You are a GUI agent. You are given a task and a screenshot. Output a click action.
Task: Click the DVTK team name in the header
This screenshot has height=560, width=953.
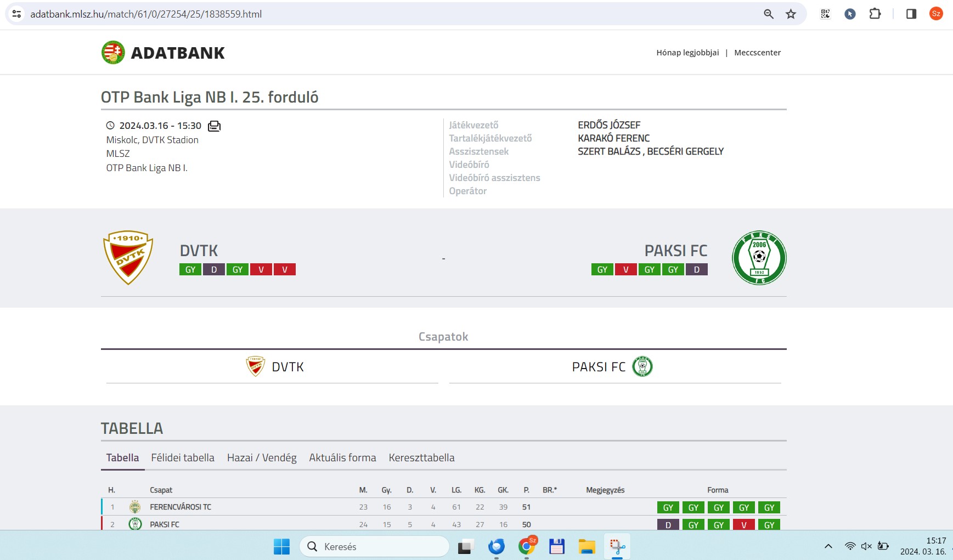tap(199, 251)
